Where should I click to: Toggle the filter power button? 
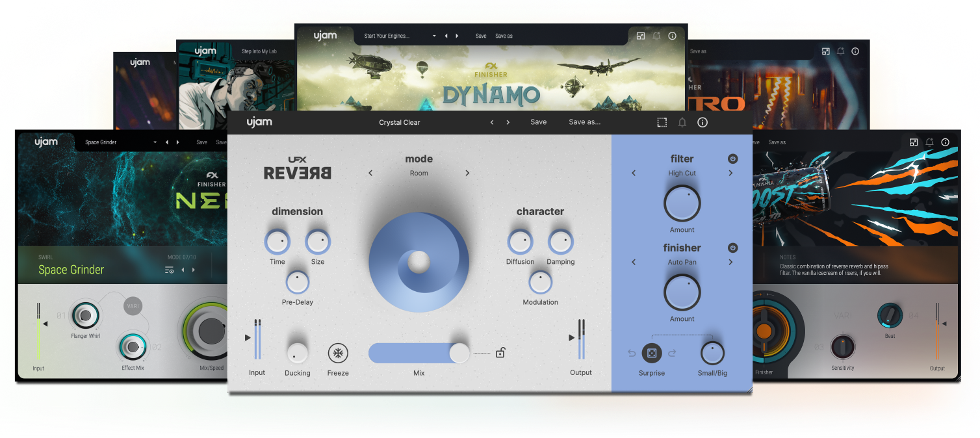pyautogui.click(x=732, y=159)
